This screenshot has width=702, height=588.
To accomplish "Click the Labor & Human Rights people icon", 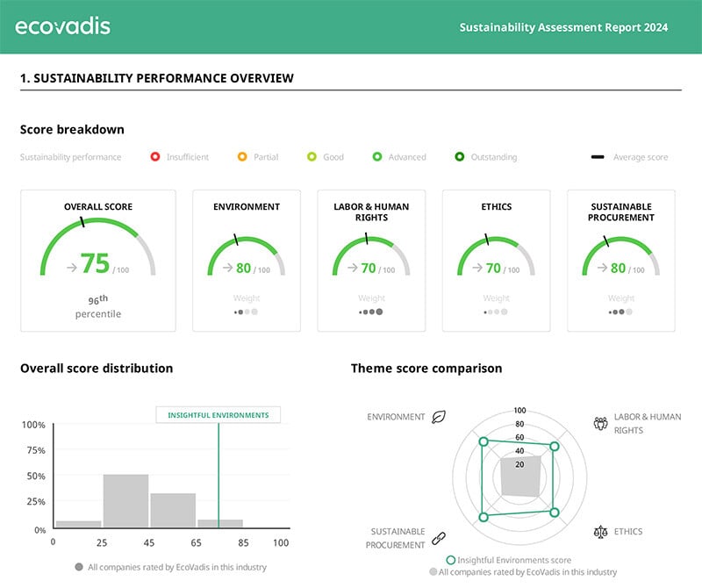I will (600, 423).
